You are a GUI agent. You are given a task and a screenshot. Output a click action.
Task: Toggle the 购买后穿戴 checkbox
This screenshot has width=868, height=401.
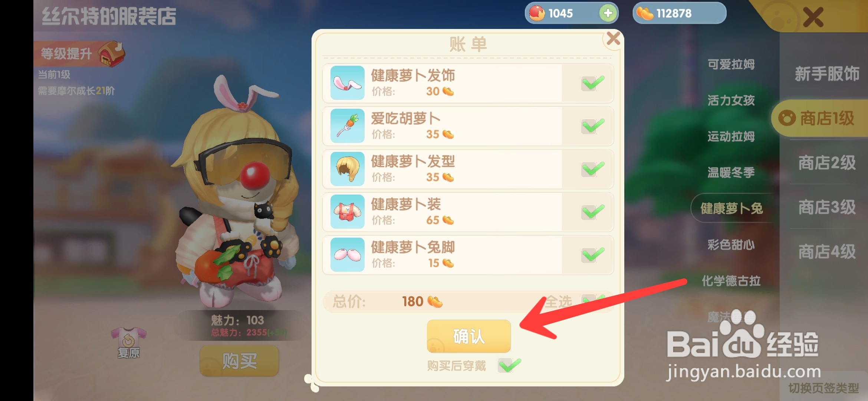point(509,365)
